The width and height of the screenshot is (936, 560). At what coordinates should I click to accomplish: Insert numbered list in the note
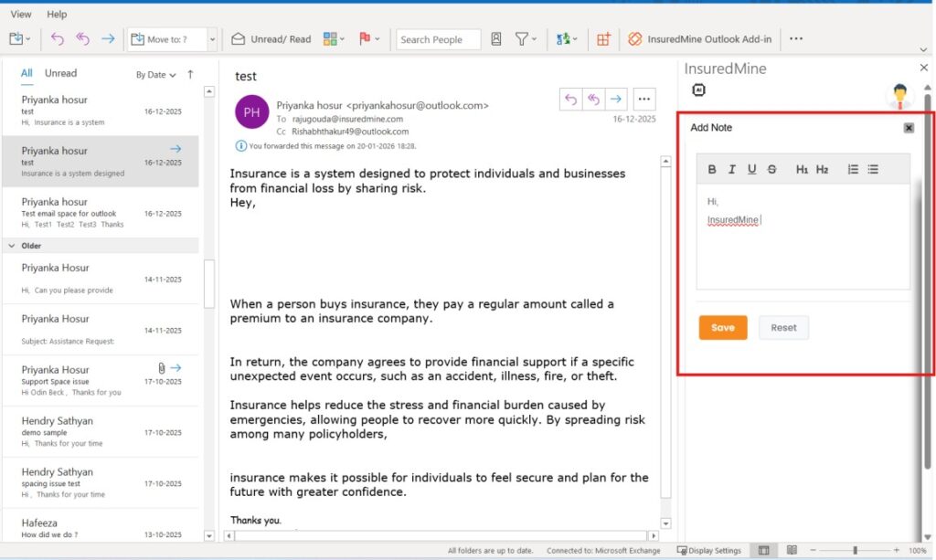point(853,169)
